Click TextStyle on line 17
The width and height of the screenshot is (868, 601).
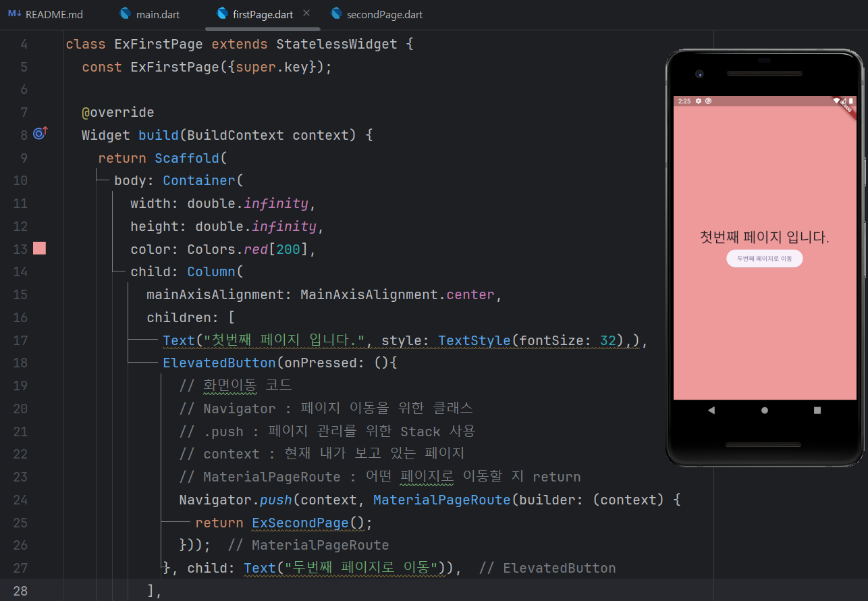[x=474, y=340]
